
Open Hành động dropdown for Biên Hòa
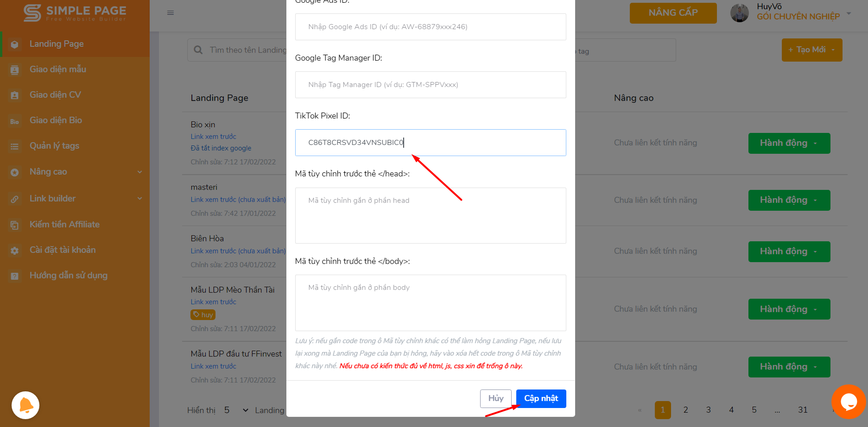789,251
